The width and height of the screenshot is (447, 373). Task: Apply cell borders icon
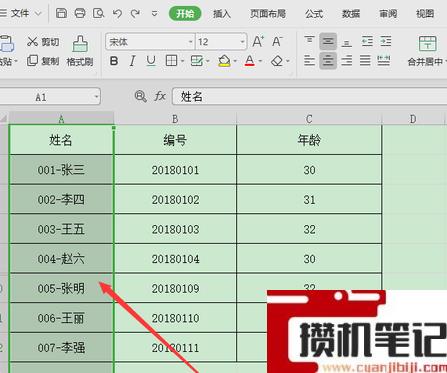[171, 61]
